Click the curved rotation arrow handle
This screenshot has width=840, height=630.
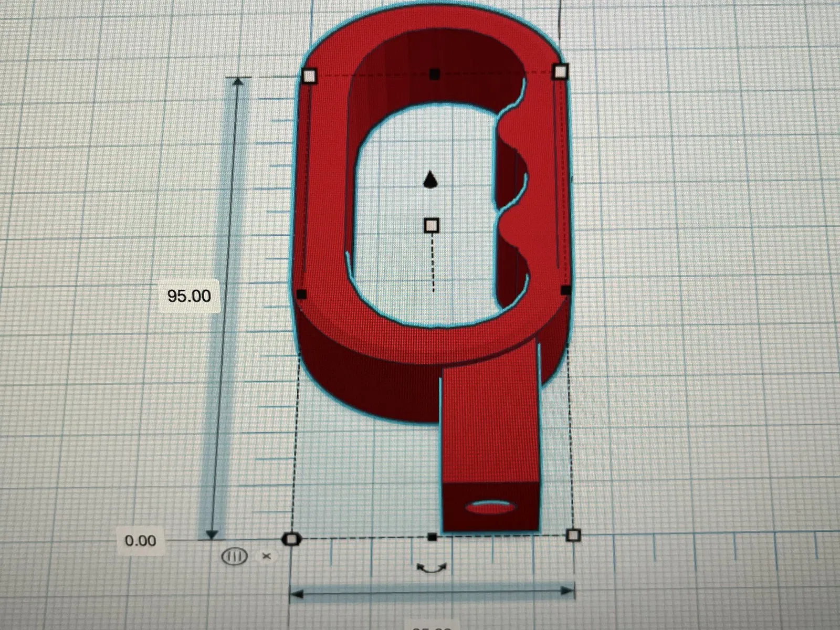(431, 568)
